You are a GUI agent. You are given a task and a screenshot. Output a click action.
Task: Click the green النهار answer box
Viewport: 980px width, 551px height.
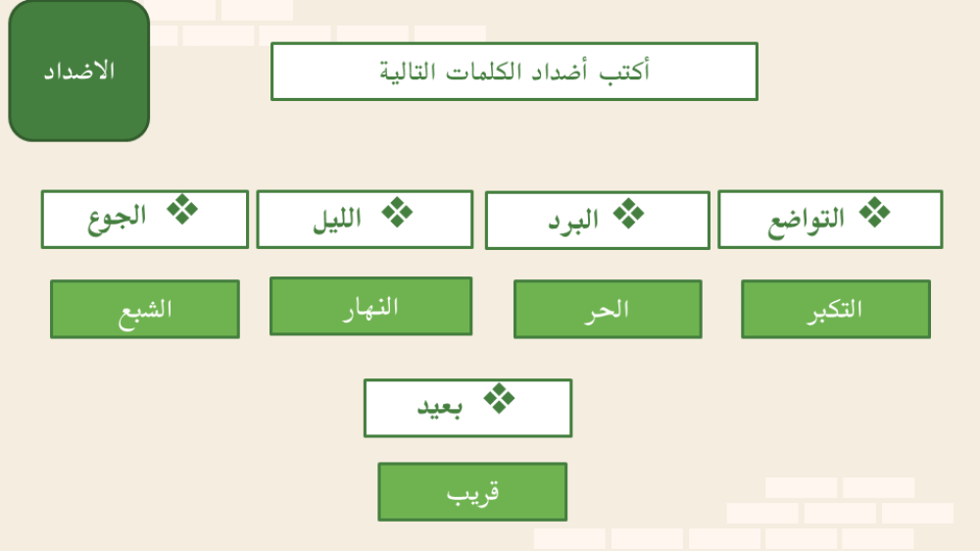tap(370, 307)
